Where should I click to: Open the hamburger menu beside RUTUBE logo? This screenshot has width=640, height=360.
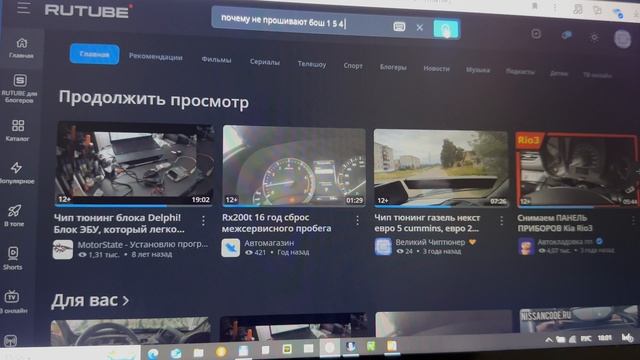24,7
